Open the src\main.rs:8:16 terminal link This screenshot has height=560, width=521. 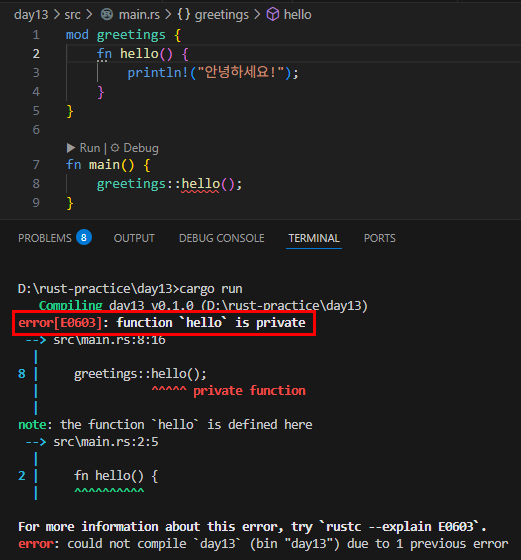point(109,340)
